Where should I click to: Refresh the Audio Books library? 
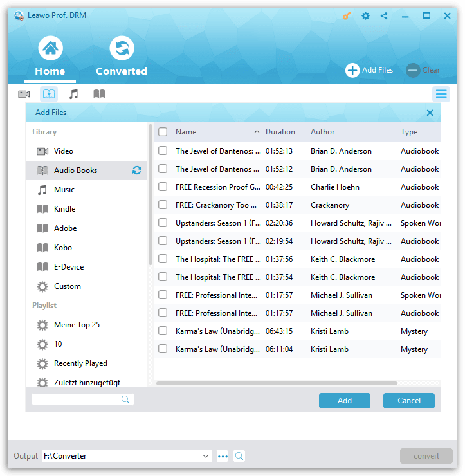tap(136, 170)
